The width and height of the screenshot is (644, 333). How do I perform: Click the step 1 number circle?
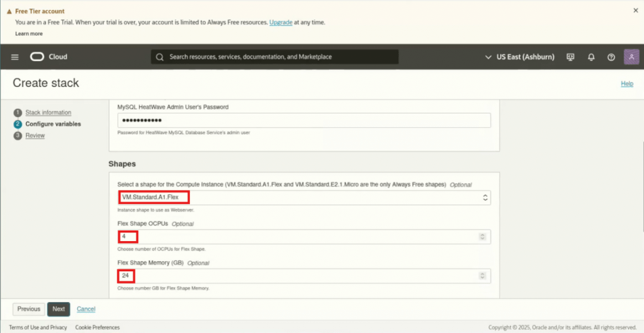(x=18, y=113)
